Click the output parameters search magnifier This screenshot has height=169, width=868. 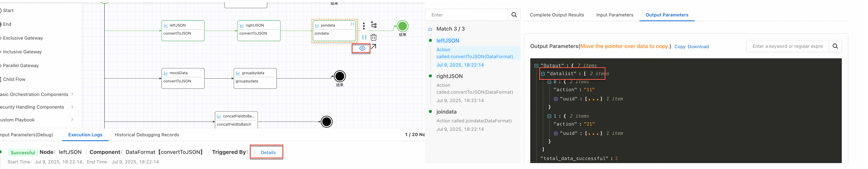(x=835, y=46)
